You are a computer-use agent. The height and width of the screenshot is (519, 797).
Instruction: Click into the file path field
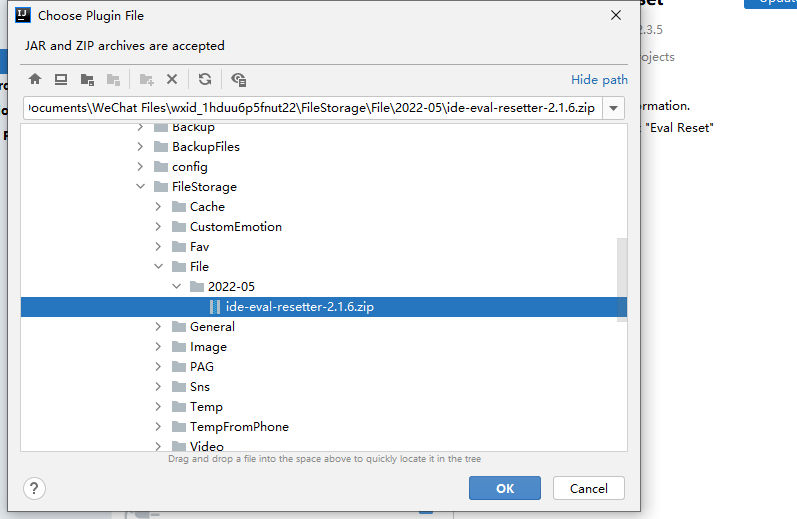(x=312, y=108)
